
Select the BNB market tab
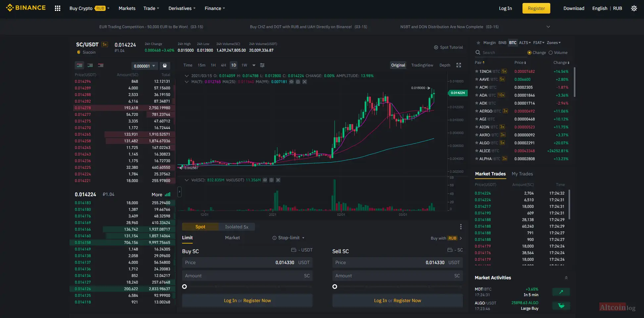(x=502, y=43)
